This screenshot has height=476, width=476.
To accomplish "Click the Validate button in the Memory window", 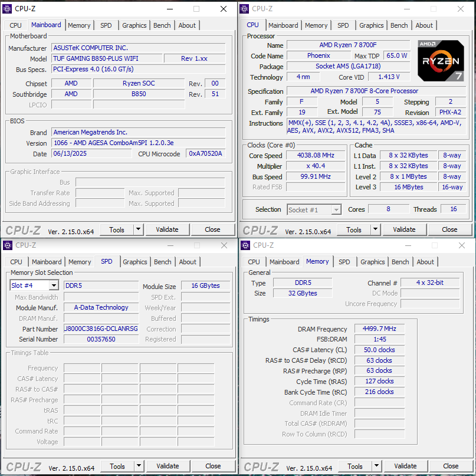I will tap(405, 465).
